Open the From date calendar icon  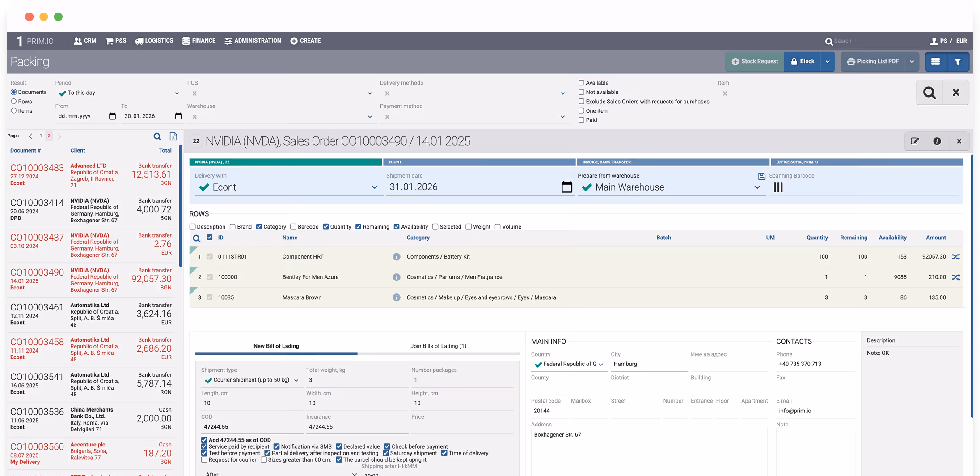(x=112, y=116)
